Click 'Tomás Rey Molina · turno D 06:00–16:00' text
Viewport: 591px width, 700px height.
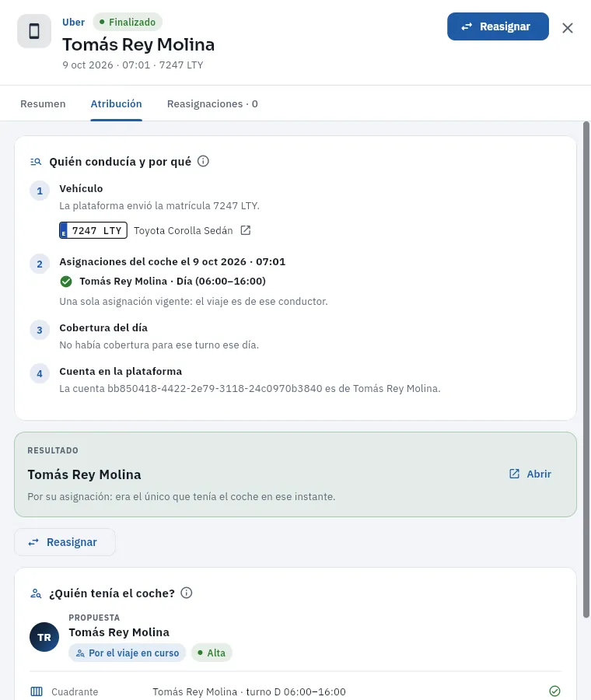click(x=249, y=691)
